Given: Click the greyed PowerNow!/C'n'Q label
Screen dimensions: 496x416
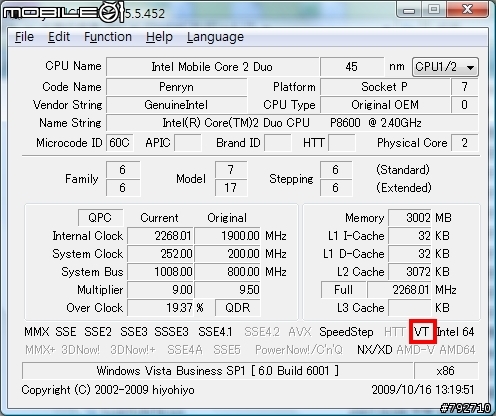Looking at the screenshot, I should pyautogui.click(x=299, y=350).
